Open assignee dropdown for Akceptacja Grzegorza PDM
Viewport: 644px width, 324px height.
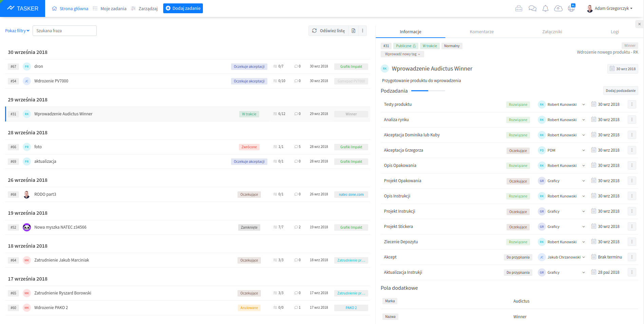pos(584,150)
